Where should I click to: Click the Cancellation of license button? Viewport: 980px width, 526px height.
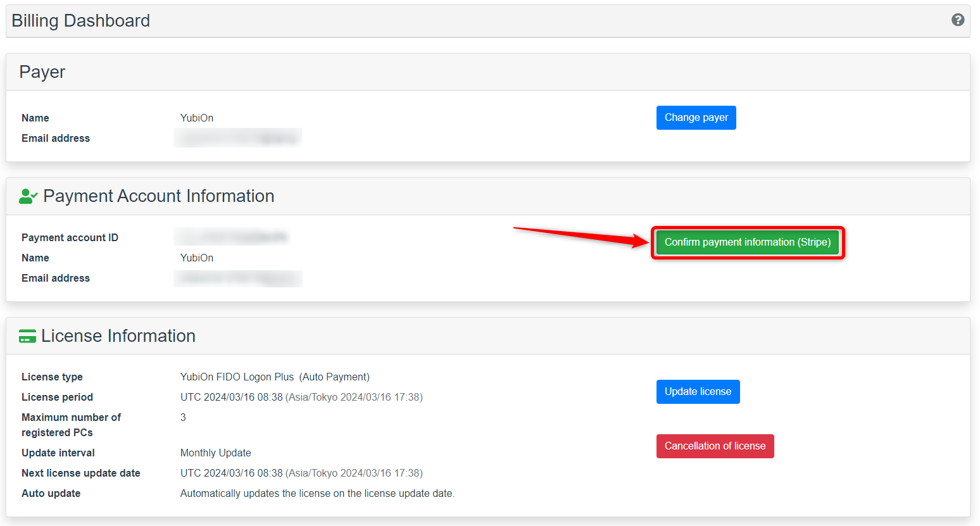715,446
